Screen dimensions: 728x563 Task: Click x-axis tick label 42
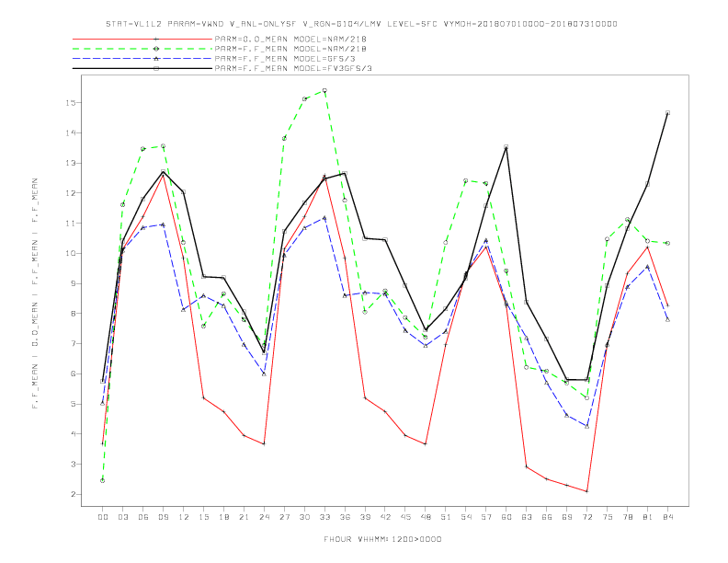(x=385, y=517)
